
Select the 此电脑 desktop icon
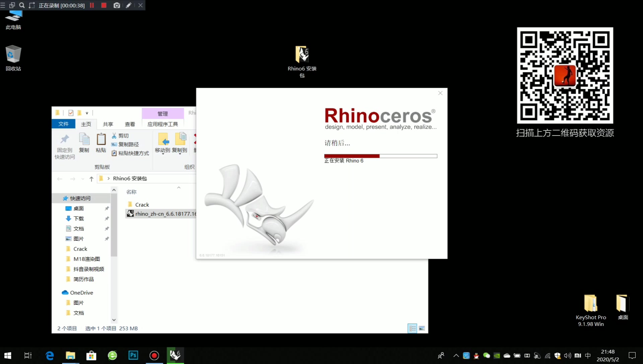(x=13, y=20)
